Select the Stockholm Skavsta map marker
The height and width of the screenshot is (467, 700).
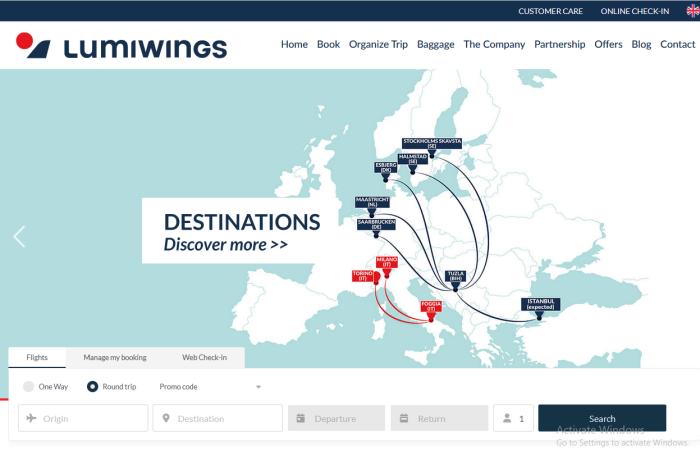[432, 147]
